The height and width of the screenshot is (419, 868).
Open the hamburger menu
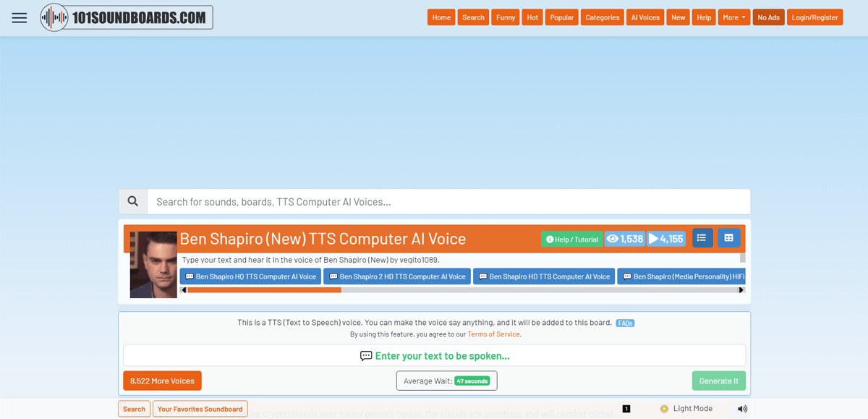[20, 18]
